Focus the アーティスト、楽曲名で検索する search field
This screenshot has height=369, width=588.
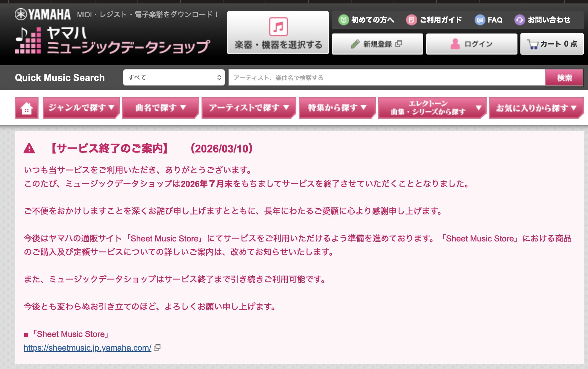[387, 77]
